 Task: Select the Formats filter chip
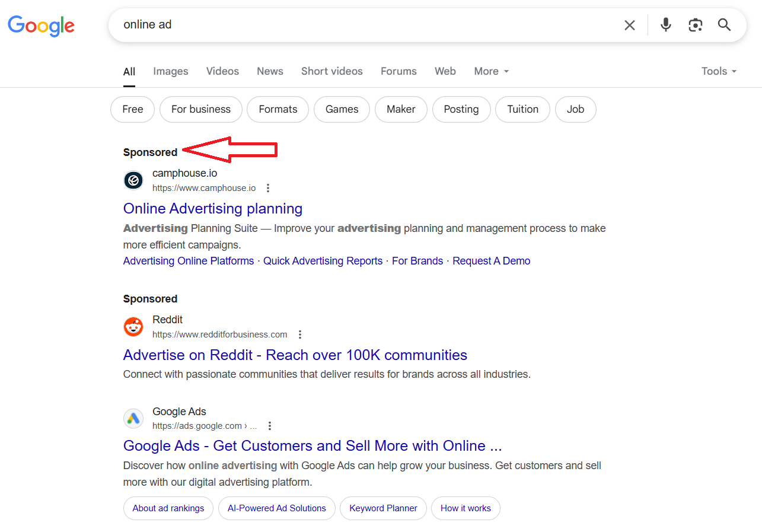278,109
